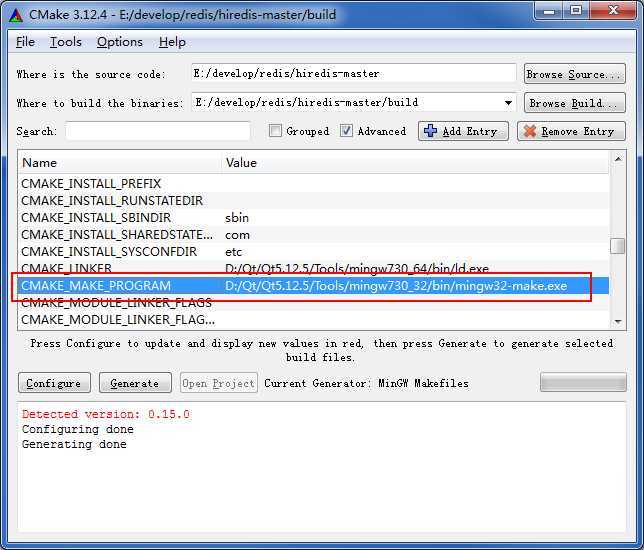This screenshot has width=644, height=550.
Task: Click the Configure button
Action: pyautogui.click(x=54, y=383)
